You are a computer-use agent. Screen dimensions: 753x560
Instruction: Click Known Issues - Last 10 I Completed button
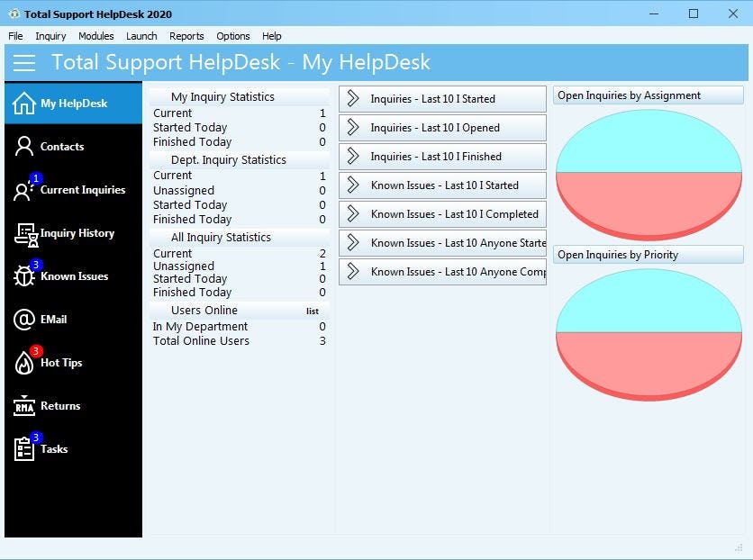(x=441, y=213)
